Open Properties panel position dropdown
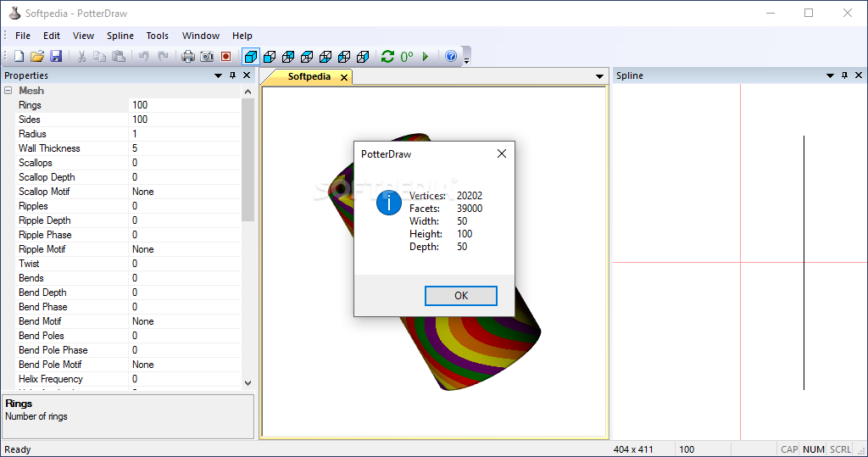868x457 pixels. click(218, 75)
